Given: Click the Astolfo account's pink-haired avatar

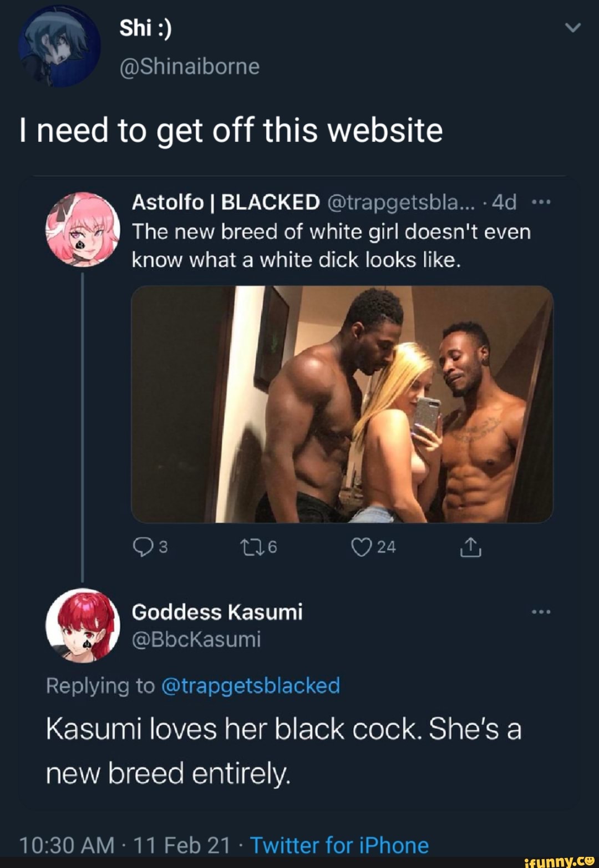Looking at the screenshot, I should pyautogui.click(x=83, y=229).
